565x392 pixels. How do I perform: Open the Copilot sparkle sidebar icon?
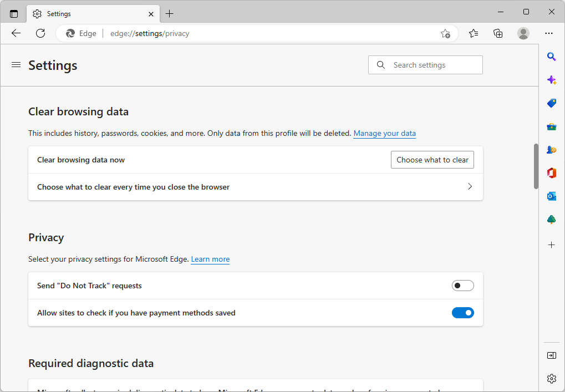[551, 80]
